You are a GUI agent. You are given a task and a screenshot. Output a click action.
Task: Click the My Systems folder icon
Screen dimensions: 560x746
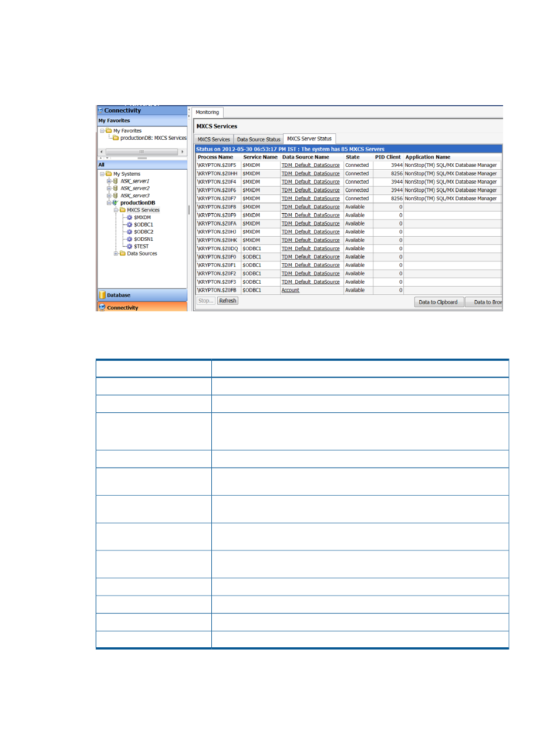coord(109,174)
